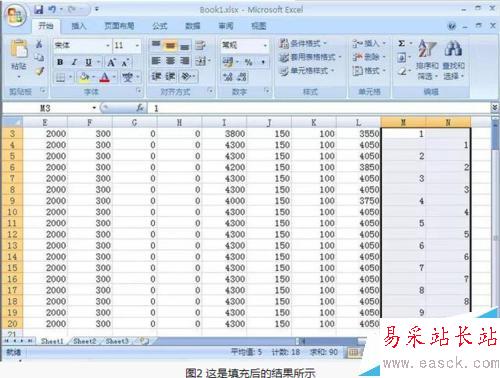
Task: Click the Select All corner button
Action: pyautogui.click(x=12, y=123)
